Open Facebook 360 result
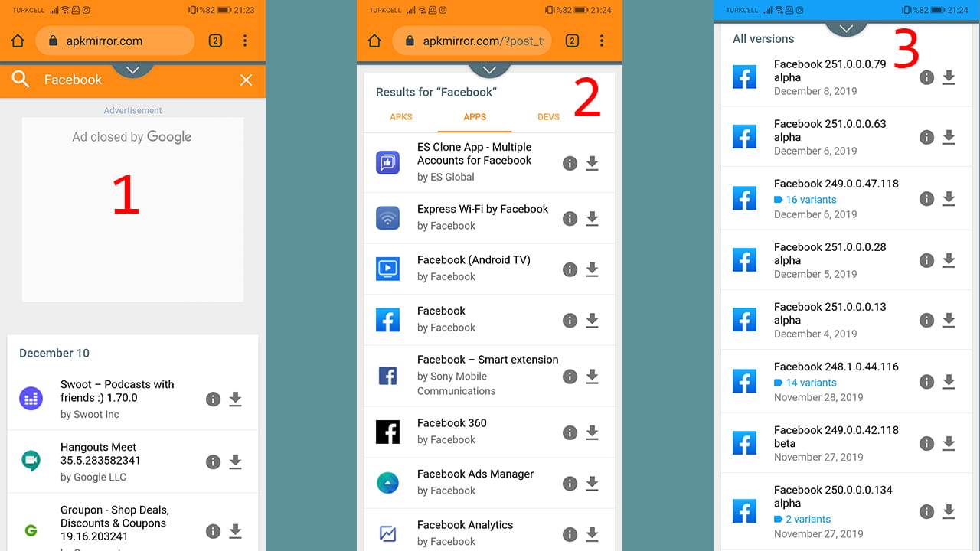 489,432
